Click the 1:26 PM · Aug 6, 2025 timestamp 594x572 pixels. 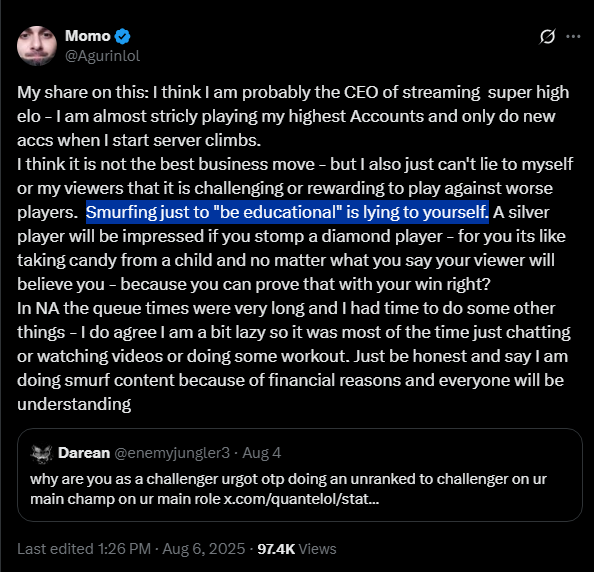click(x=171, y=549)
